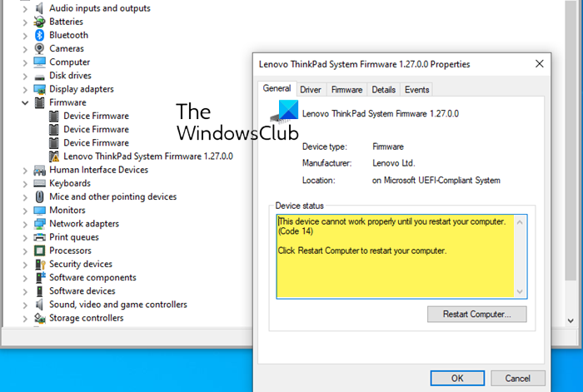Screen dimensions: 583x392
Task: Expand the Human Interface Devices node
Action: pyautogui.click(x=24, y=171)
